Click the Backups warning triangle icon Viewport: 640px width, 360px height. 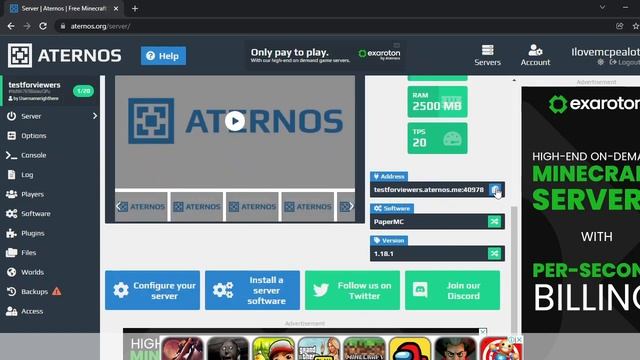pos(57,291)
